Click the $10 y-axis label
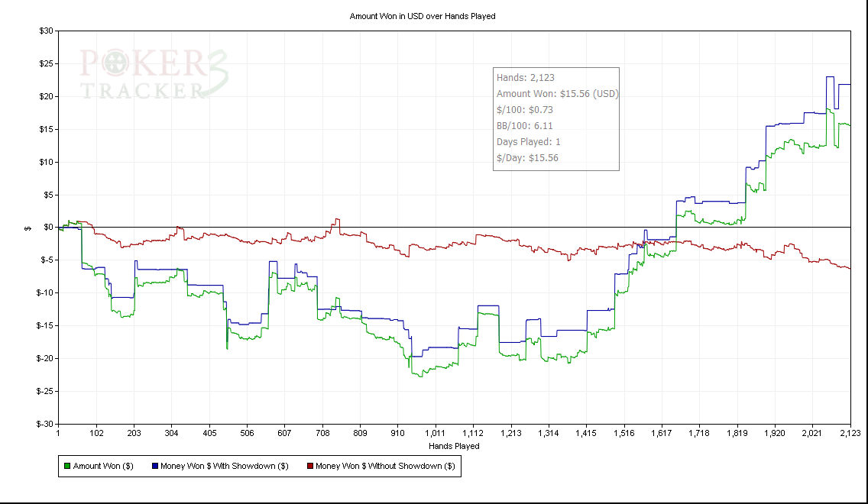868x504 pixels. click(46, 162)
